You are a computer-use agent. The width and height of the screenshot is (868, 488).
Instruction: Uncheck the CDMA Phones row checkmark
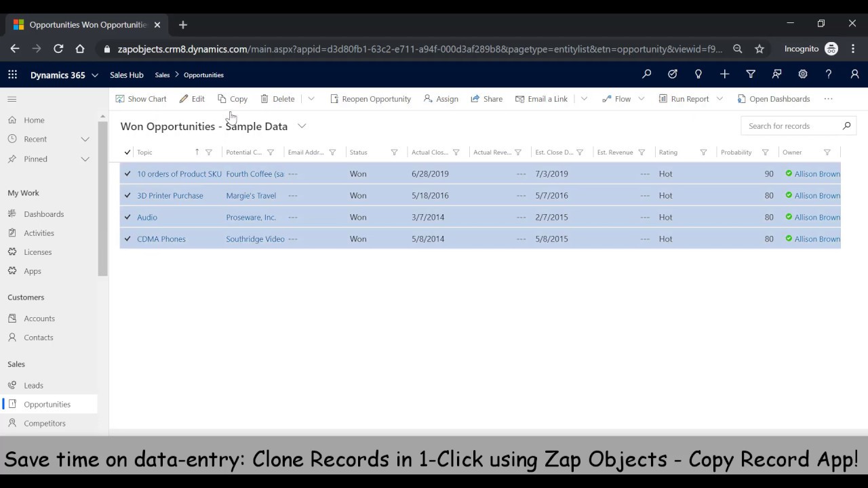pos(127,239)
